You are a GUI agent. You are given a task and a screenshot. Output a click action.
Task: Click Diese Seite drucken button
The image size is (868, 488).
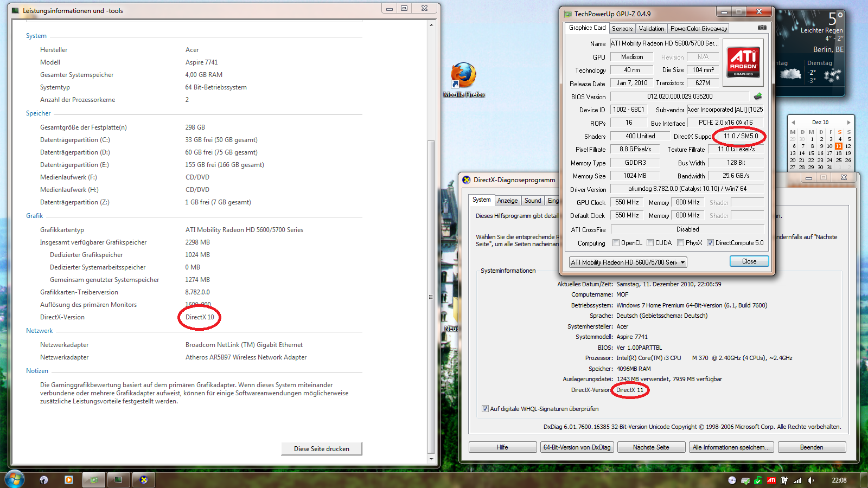pos(322,449)
